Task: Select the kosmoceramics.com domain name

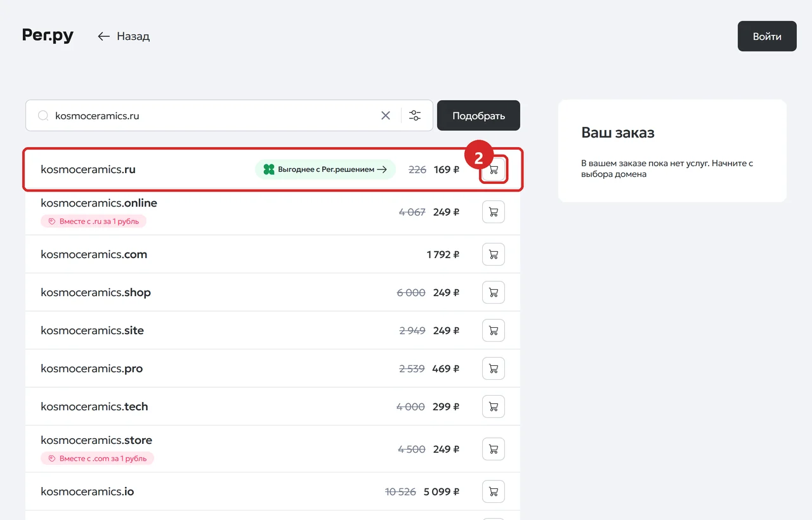Action: [94, 254]
